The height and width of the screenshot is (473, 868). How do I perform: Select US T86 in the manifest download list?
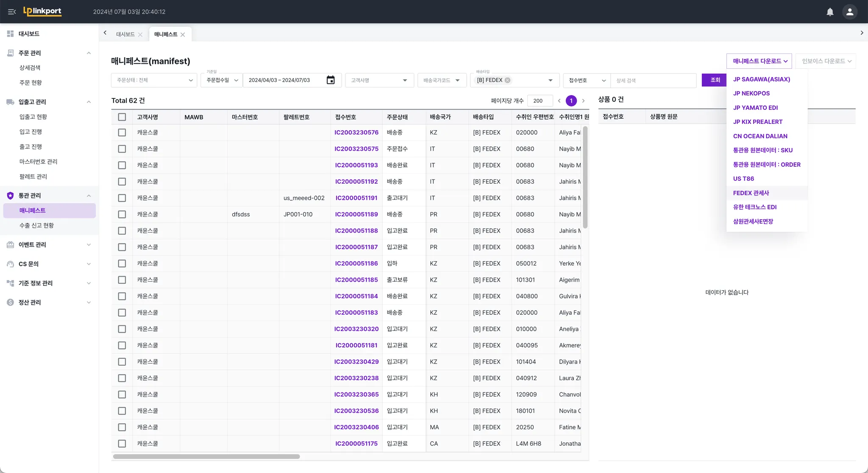point(743,179)
